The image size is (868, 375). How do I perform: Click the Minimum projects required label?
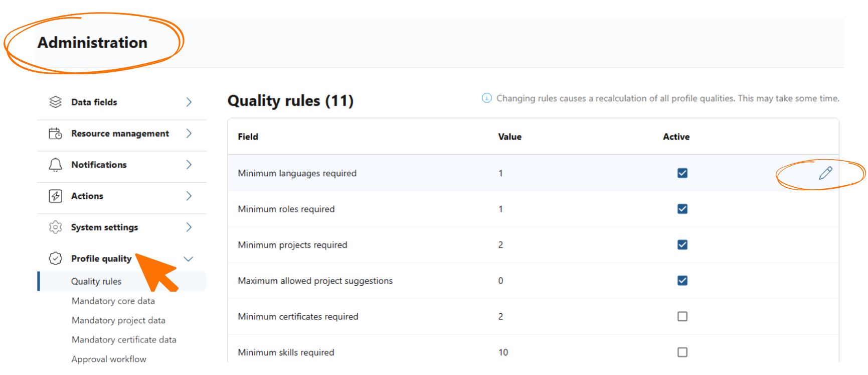click(292, 245)
